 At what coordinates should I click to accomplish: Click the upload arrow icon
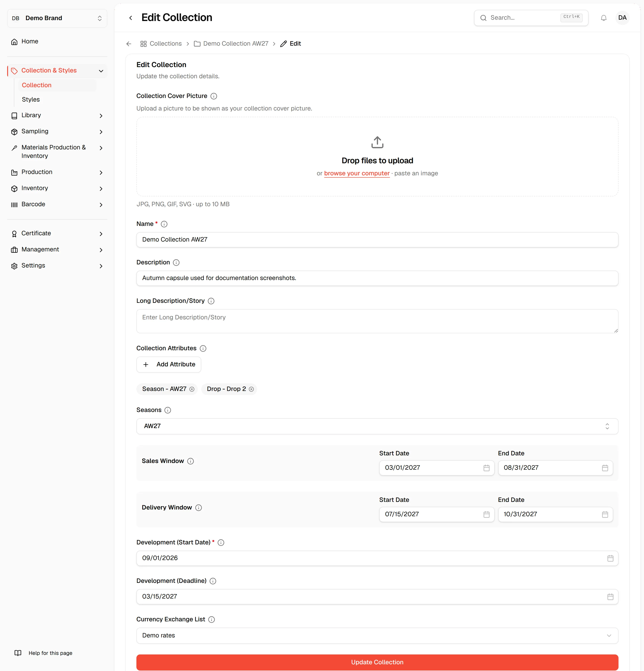click(377, 142)
